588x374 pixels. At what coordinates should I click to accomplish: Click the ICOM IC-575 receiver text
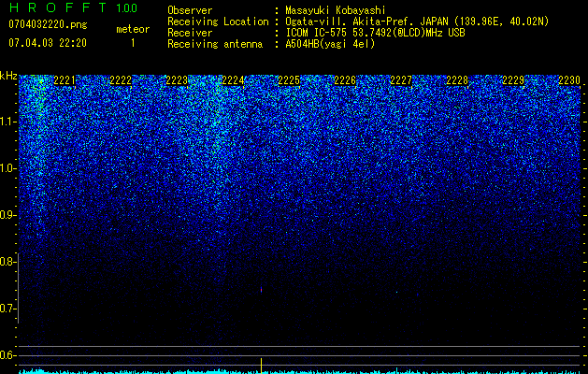375,33
